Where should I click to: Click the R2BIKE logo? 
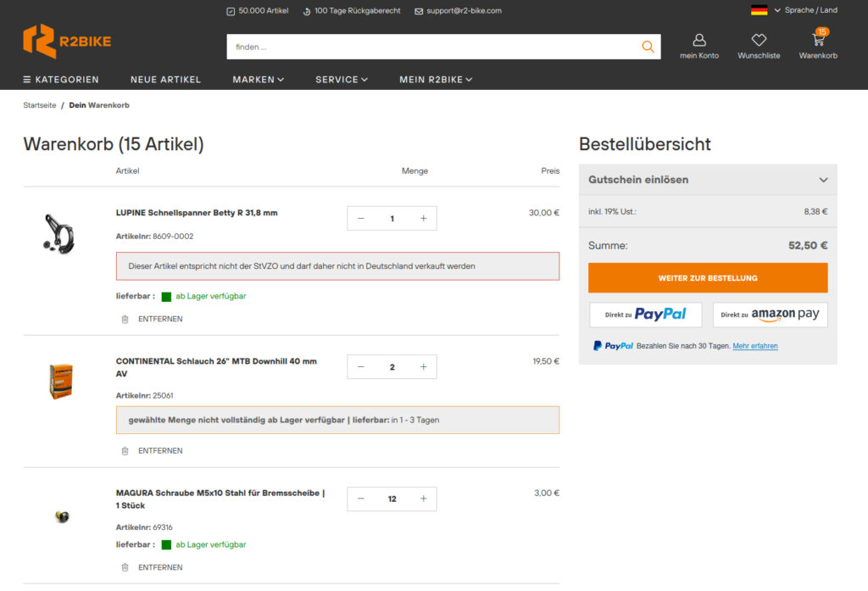coord(67,42)
